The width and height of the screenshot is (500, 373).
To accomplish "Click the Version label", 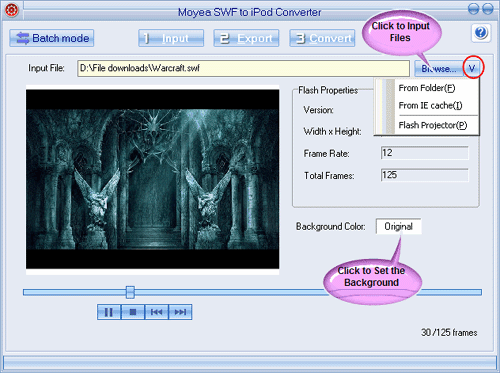I will [318, 110].
